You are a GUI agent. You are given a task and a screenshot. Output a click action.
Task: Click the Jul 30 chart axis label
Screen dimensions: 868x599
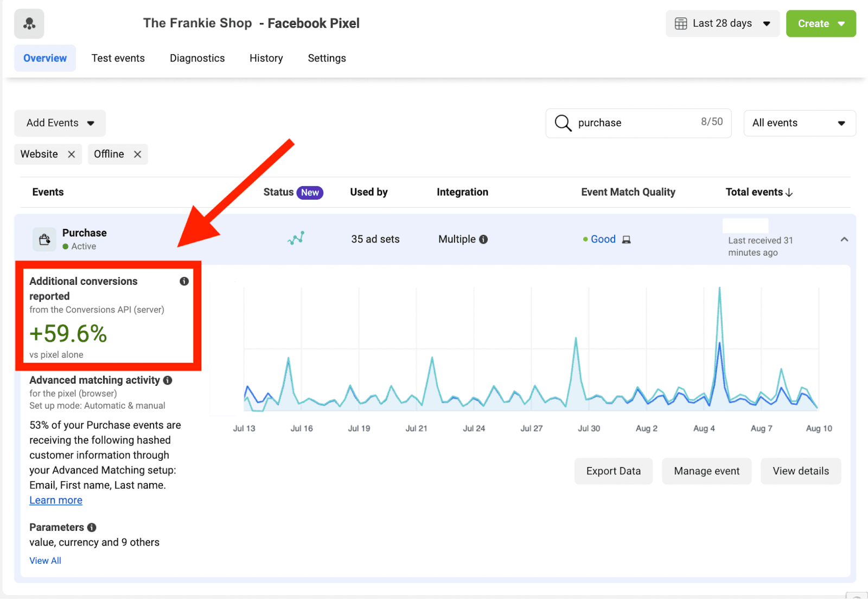tap(589, 429)
